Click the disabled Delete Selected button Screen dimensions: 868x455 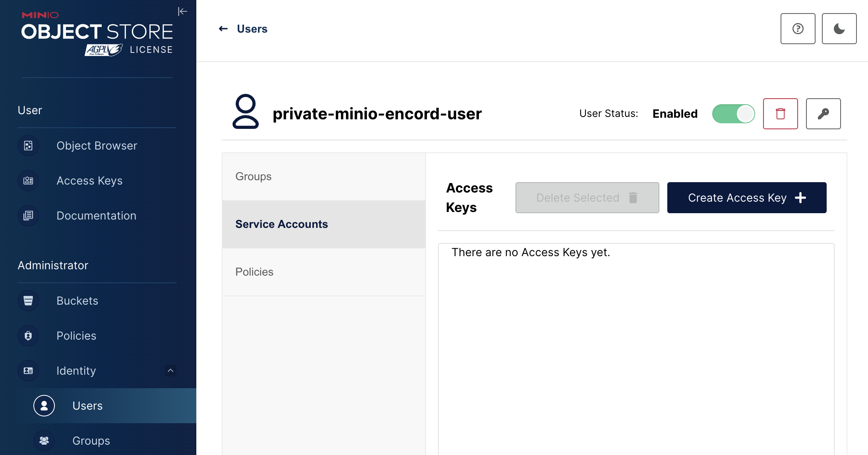click(587, 198)
